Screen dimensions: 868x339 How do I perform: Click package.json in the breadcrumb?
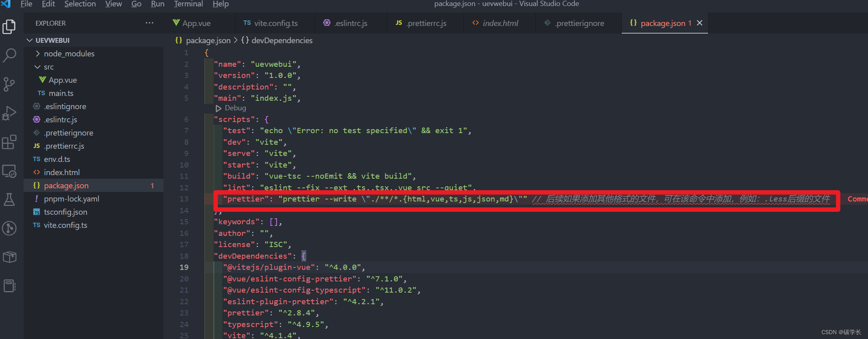208,40
